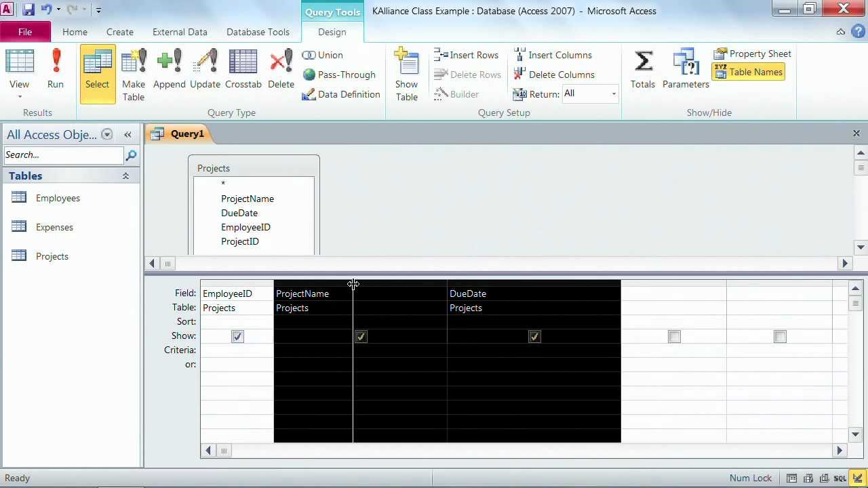Open the View button dropdown arrow

[x=19, y=97]
